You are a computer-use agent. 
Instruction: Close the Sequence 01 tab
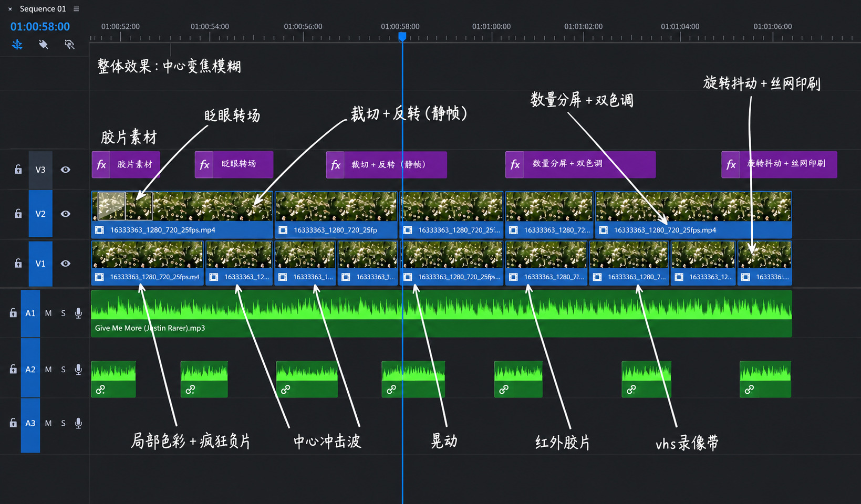pyautogui.click(x=10, y=9)
